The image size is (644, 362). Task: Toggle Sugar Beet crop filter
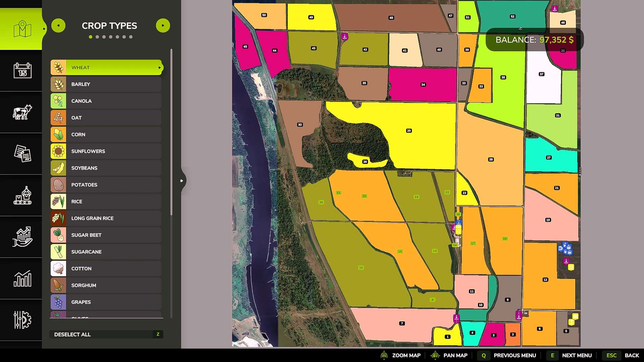pos(106,235)
